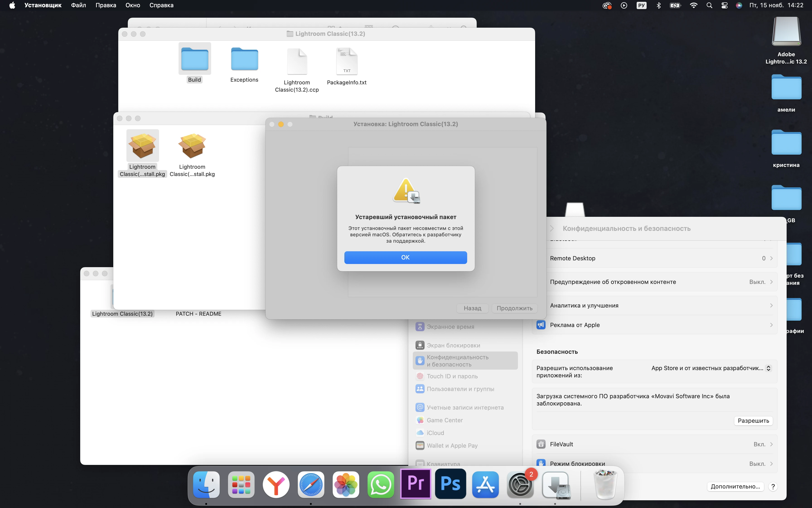The width and height of the screenshot is (812, 508).
Task: Select the Lightroom Classic(13.2) item in the back Finder window
Action: 122,314
